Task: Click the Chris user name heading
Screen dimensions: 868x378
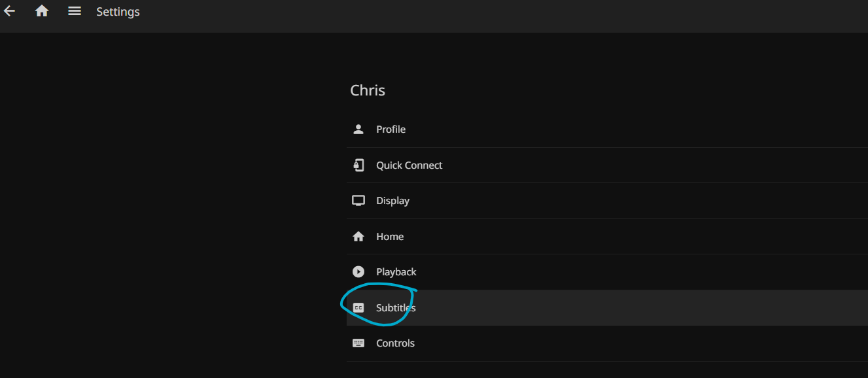Action: coord(368,90)
